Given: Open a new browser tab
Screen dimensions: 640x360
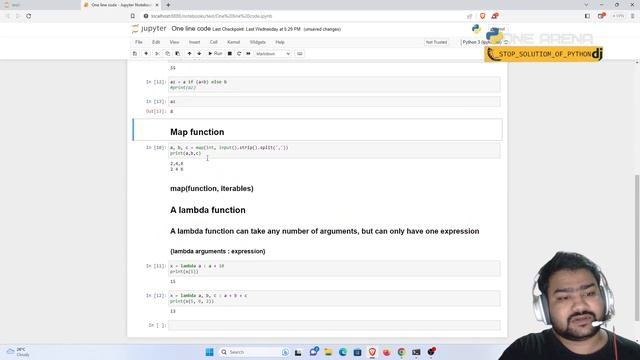Looking at the screenshot, I should coord(168,5).
